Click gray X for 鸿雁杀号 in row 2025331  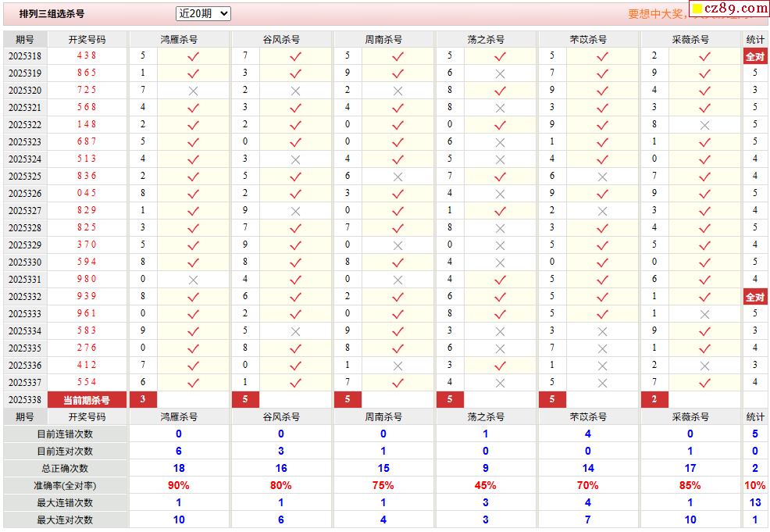point(193,280)
